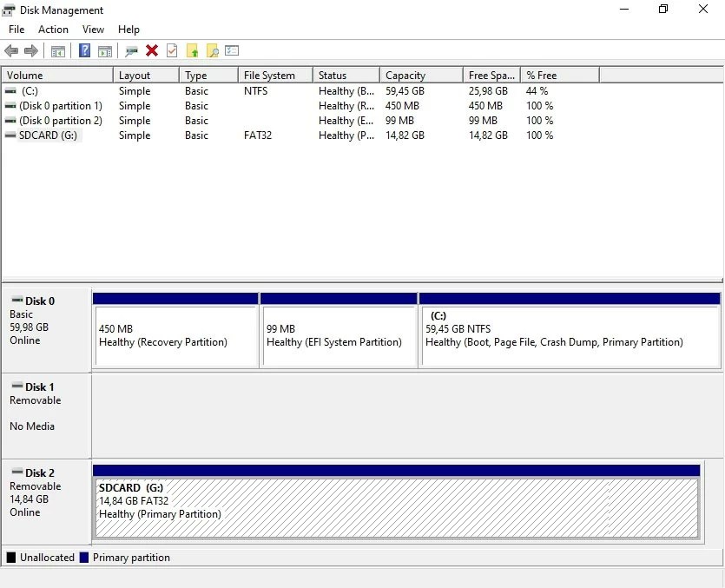Select the (C:) 59,45 GB NTFS partition block
Screen dimensions: 725x588
(570, 330)
